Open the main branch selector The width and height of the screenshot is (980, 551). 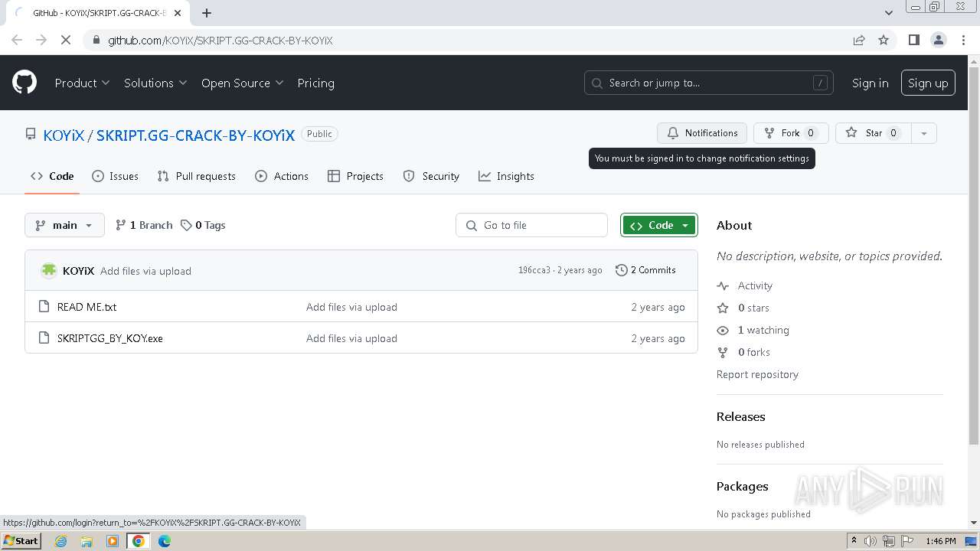[x=64, y=225]
